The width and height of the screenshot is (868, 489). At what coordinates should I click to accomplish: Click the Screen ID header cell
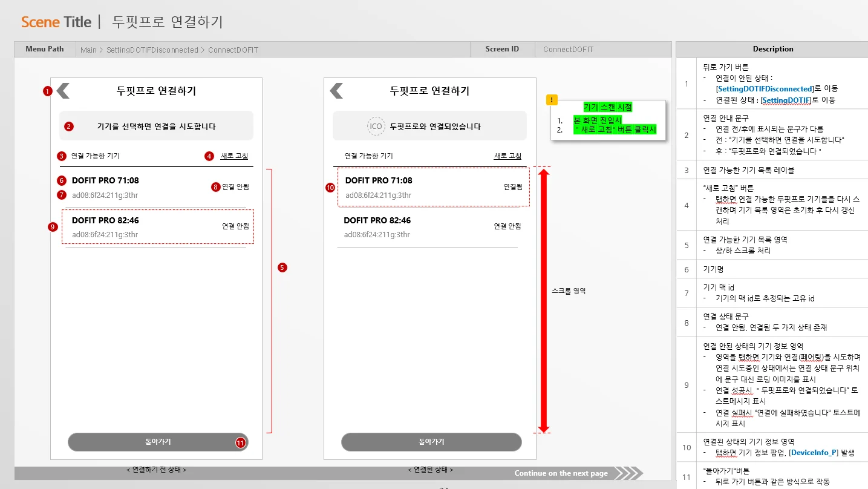point(502,49)
